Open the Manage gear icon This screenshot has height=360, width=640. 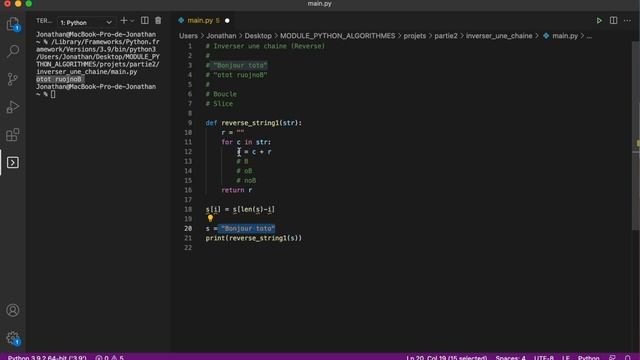coord(13,338)
